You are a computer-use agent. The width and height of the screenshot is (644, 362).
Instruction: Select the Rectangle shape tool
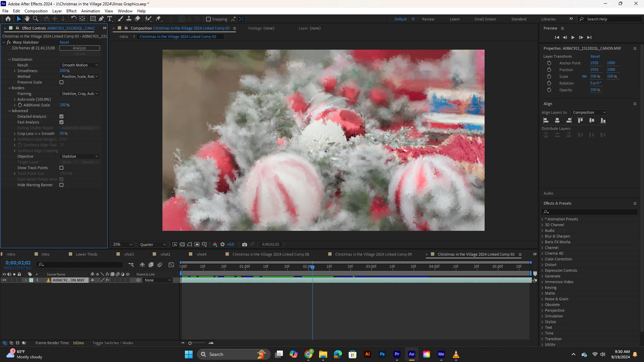point(93,19)
